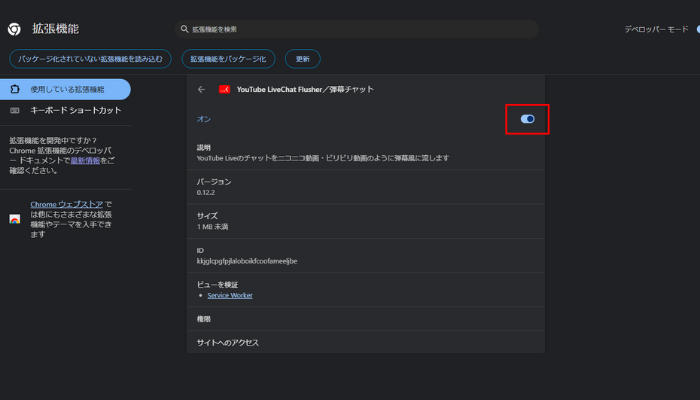Click the extension description about ニコニコ動画
Image resolution: width=700 pixels, height=400 pixels.
tap(323, 158)
